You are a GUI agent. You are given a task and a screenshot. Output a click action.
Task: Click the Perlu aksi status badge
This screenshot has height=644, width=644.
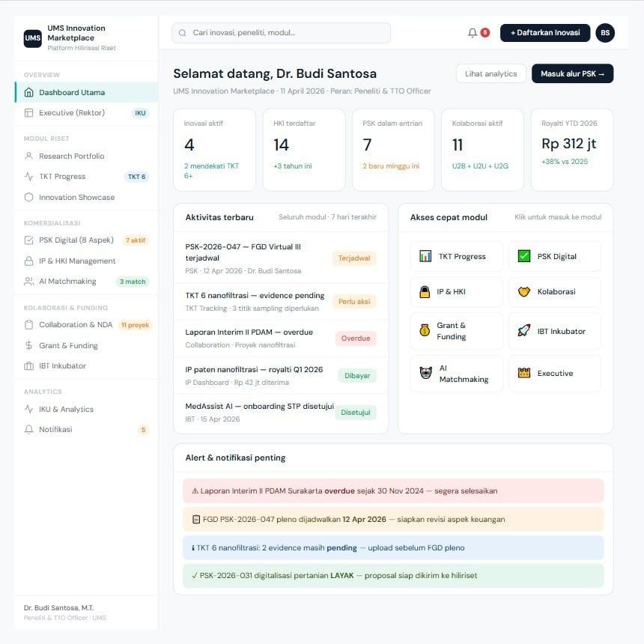point(354,302)
